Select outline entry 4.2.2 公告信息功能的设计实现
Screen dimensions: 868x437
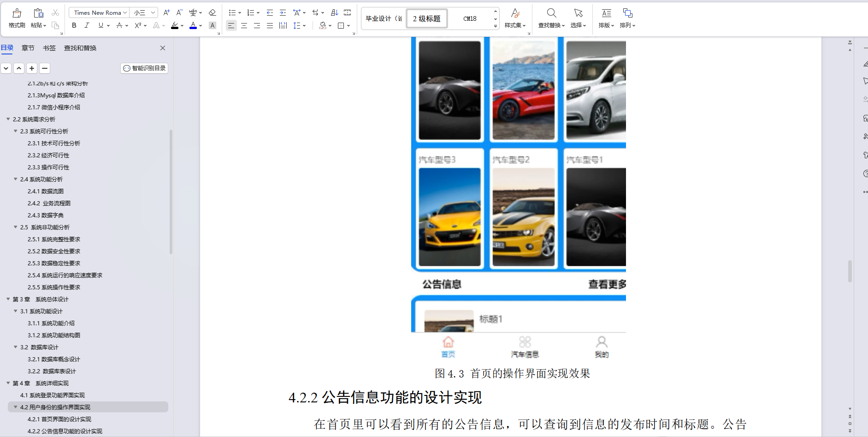pyautogui.click(x=66, y=431)
